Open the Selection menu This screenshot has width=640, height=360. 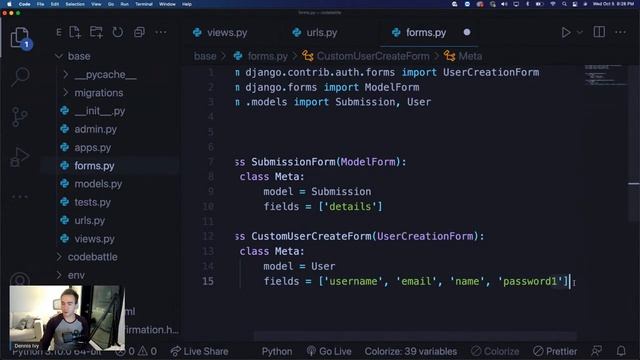[75, 4]
